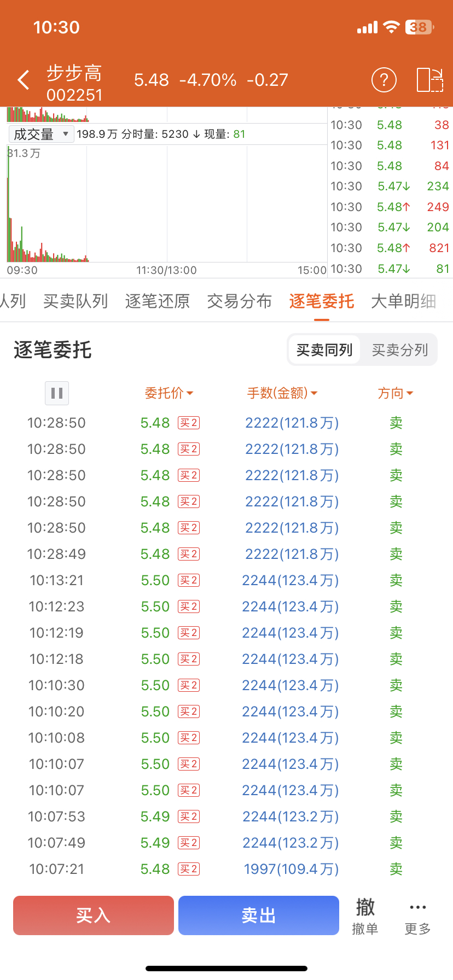Screen dimensions: 453x980
Task: Tap the stock name 步步高 002251
Action: [x=74, y=83]
